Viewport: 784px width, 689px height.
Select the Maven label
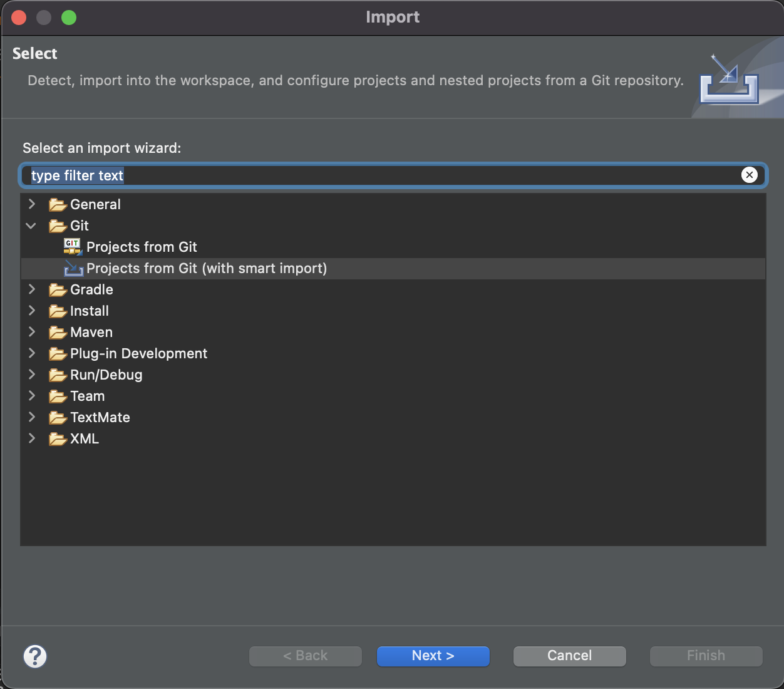pyautogui.click(x=91, y=333)
